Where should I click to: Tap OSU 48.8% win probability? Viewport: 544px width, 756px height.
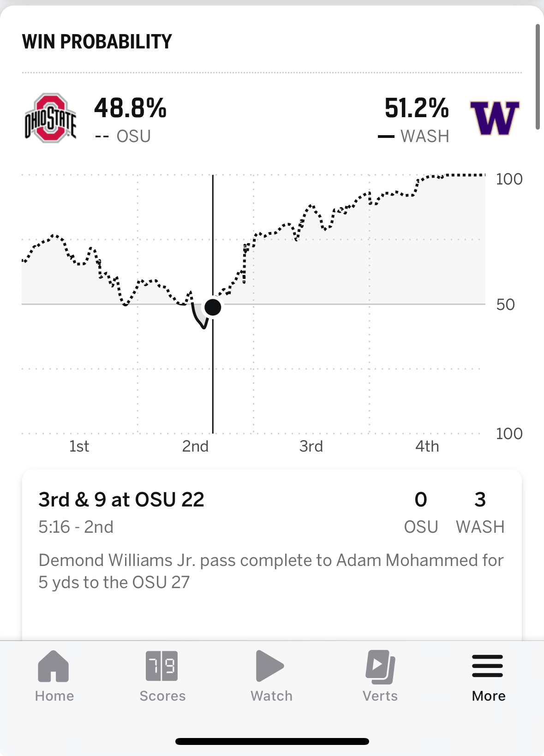130,109
